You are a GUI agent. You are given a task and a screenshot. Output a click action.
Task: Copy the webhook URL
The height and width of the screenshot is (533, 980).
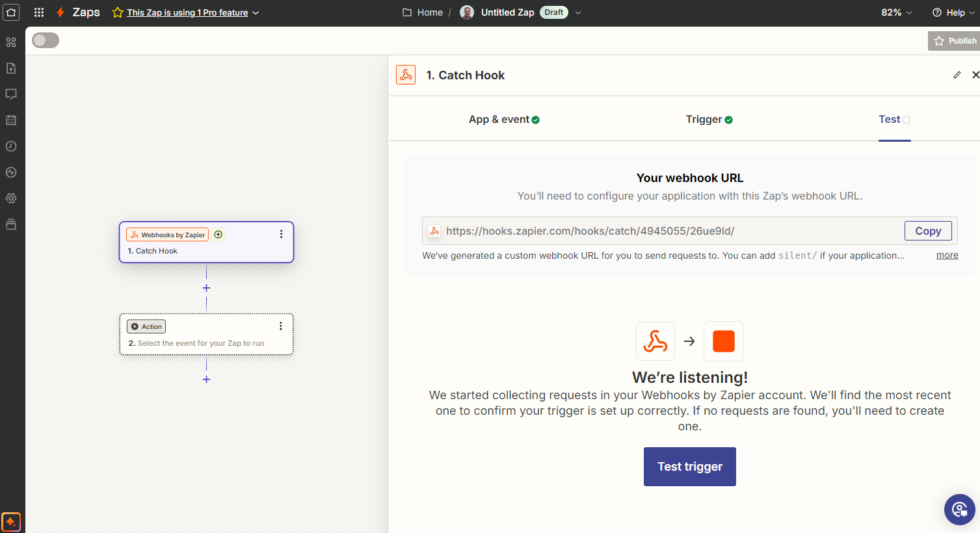(928, 231)
